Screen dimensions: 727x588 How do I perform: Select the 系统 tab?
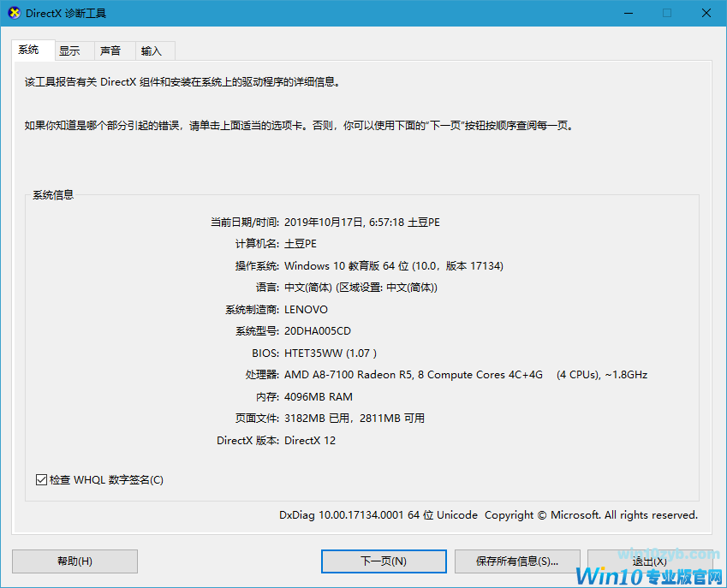33,50
